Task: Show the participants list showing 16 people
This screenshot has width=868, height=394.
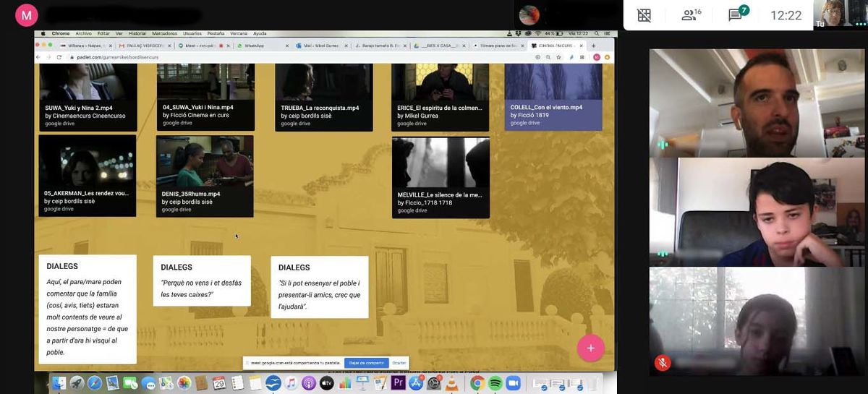Action: 692,14
